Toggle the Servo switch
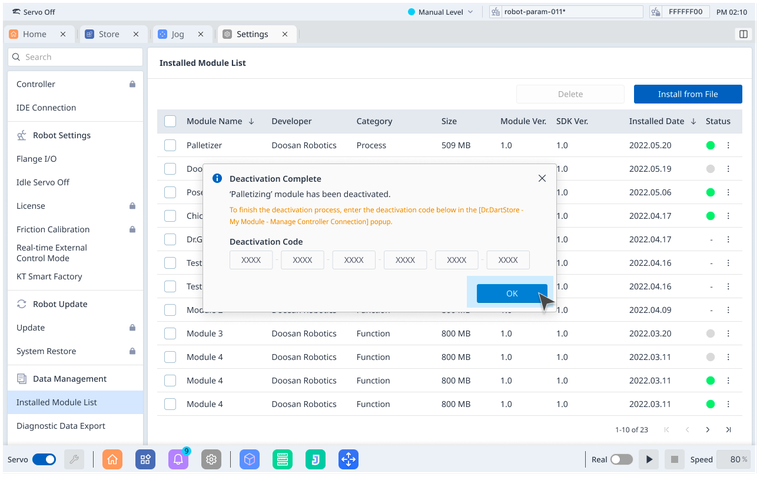The height and width of the screenshot is (477, 760). click(44, 459)
